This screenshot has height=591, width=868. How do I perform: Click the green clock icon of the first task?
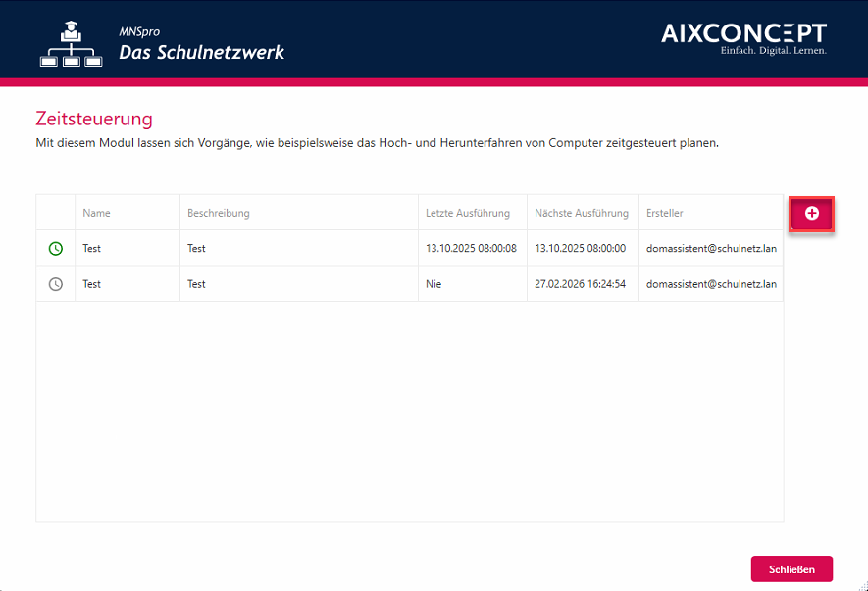click(56, 249)
